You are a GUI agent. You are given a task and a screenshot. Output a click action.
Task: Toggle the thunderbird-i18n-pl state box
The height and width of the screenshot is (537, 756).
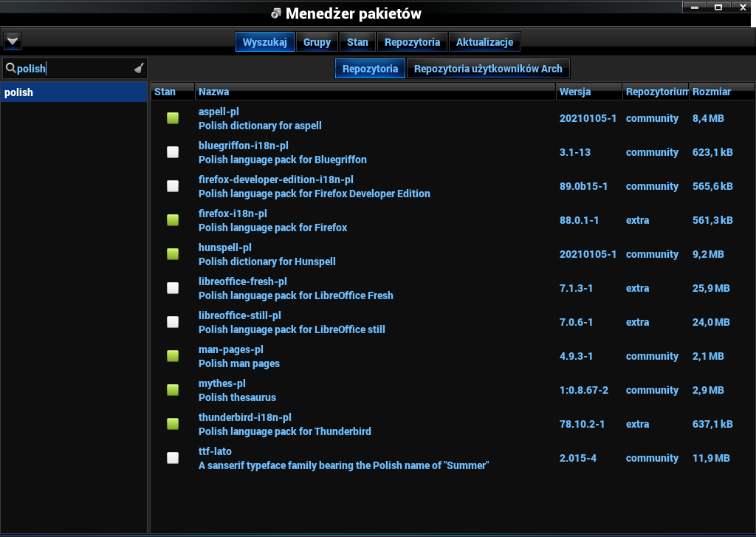pos(173,424)
